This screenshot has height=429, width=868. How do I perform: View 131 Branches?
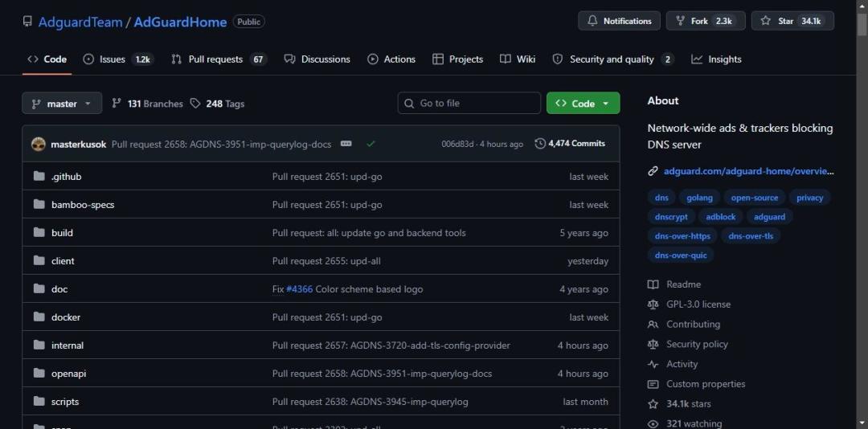[x=147, y=104]
